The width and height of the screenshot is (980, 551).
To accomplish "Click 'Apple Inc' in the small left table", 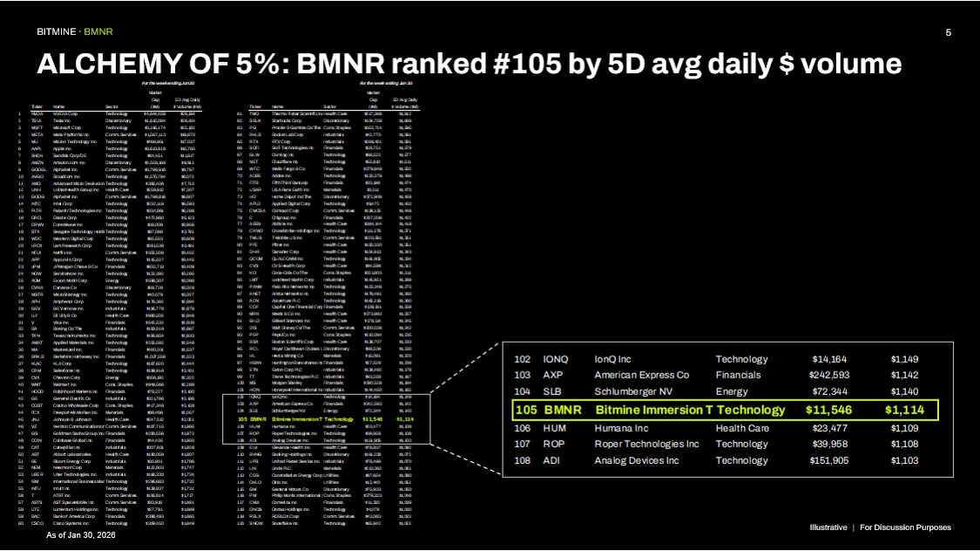I will pyautogui.click(x=62, y=149).
